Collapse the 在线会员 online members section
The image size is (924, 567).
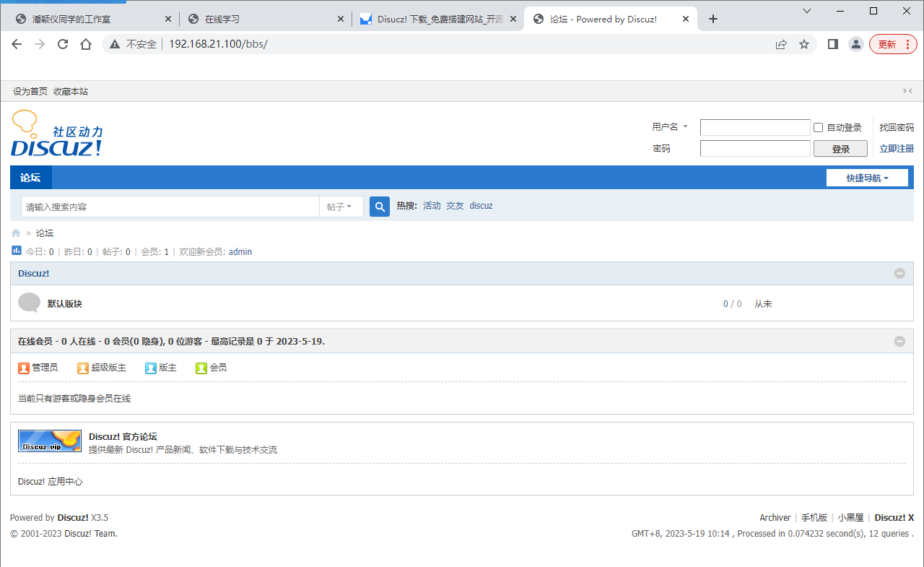pyautogui.click(x=899, y=341)
